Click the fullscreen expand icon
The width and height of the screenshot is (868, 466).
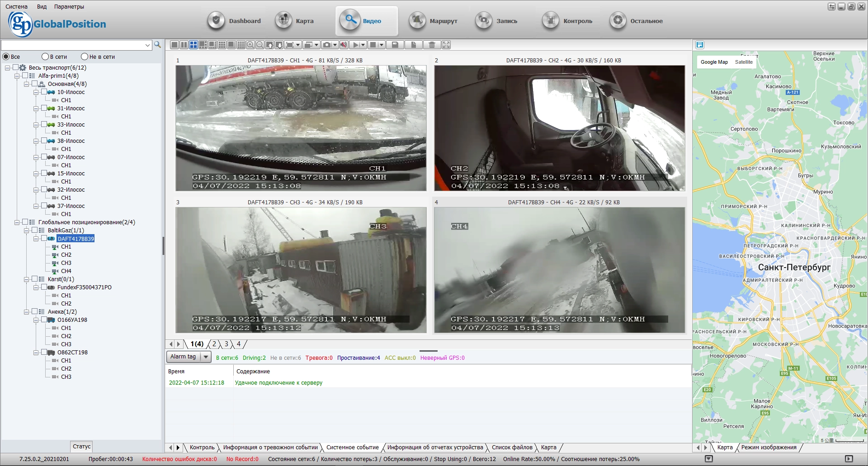pos(446,45)
